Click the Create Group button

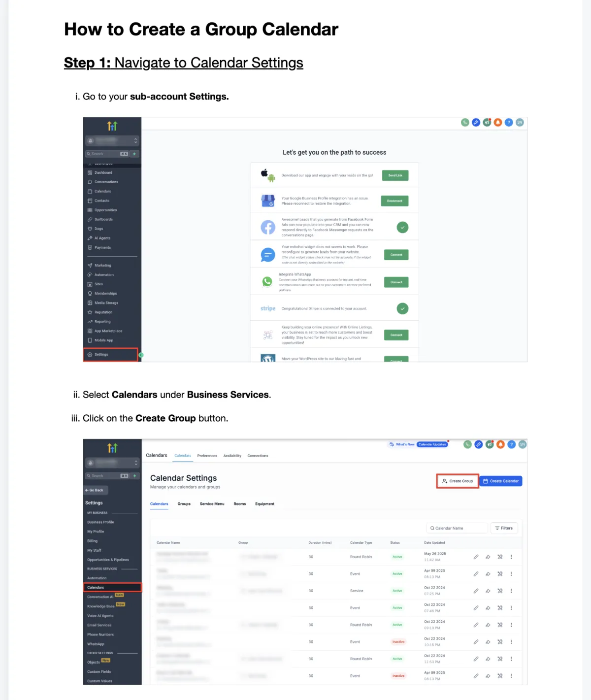point(458,481)
